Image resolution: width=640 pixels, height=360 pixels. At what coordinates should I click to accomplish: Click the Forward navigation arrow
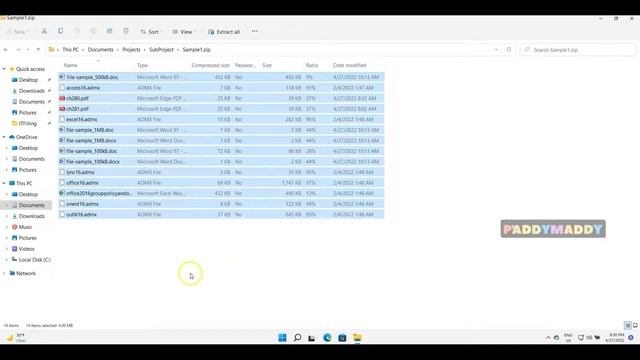tap(18, 50)
